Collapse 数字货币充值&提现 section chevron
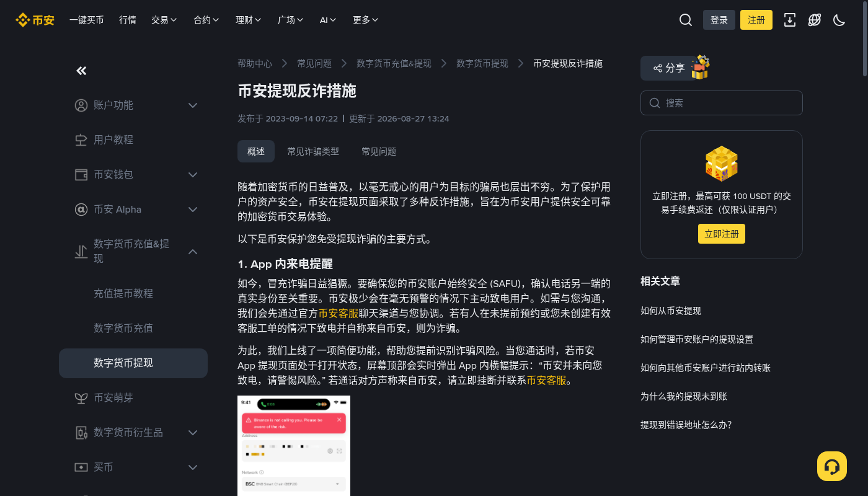The height and width of the screenshot is (496, 868). [x=193, y=252]
